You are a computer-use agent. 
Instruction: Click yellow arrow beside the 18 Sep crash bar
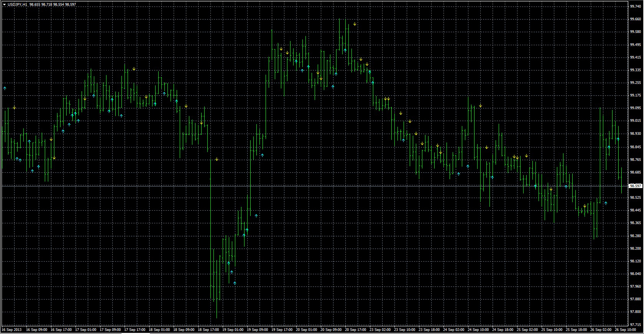tap(217, 159)
